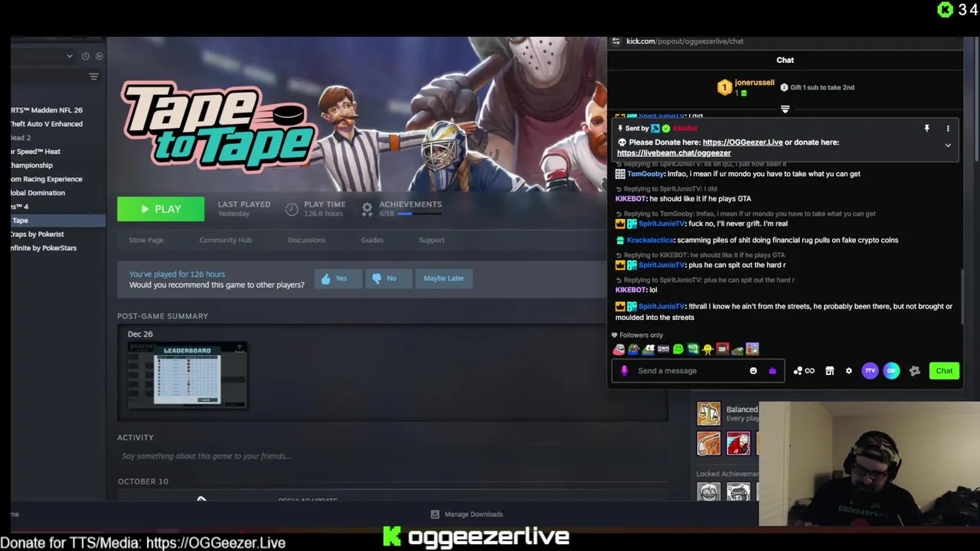Choose Maybe Later for the recommendation
This screenshot has width=980, height=551.
444,279
